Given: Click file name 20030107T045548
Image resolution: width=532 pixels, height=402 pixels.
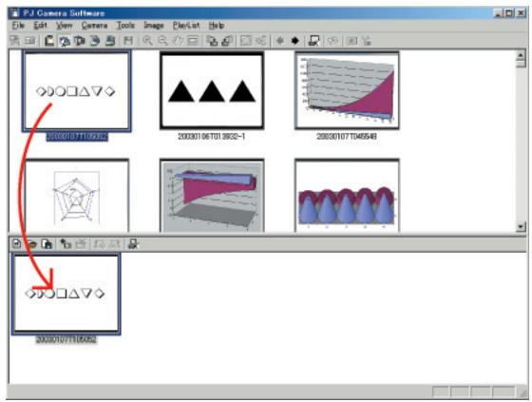Looking at the screenshot, I should click(x=347, y=137).
